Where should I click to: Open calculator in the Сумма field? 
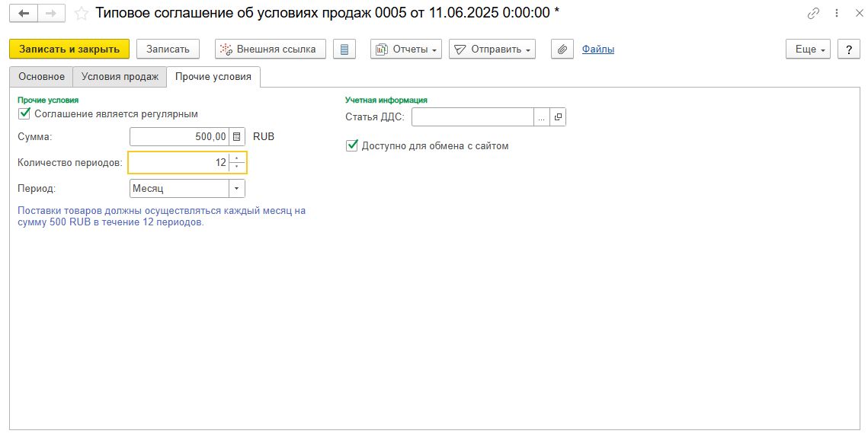pos(237,137)
